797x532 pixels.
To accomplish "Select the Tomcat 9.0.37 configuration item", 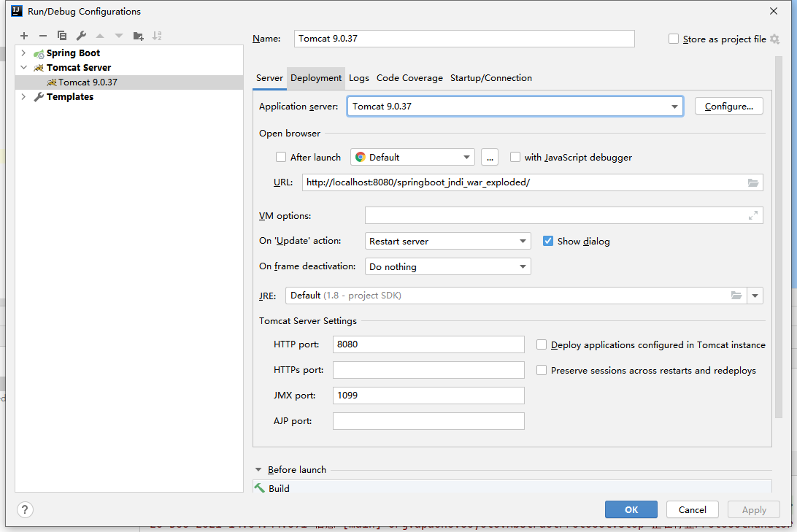I will 129,82.
